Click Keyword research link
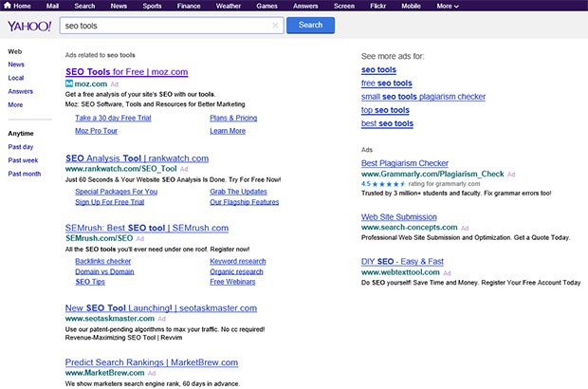Screen dimensions: 588x389 pos(238,261)
